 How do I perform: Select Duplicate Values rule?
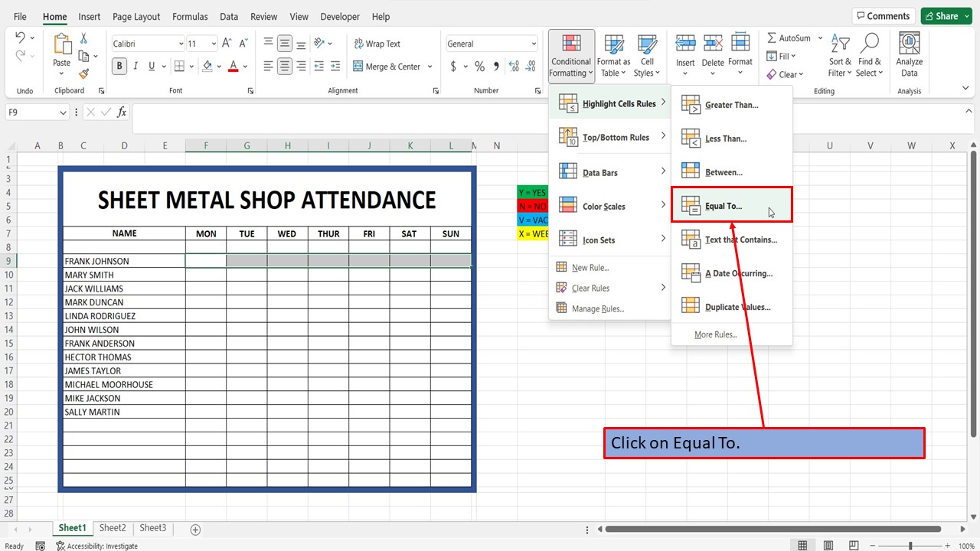pos(732,307)
